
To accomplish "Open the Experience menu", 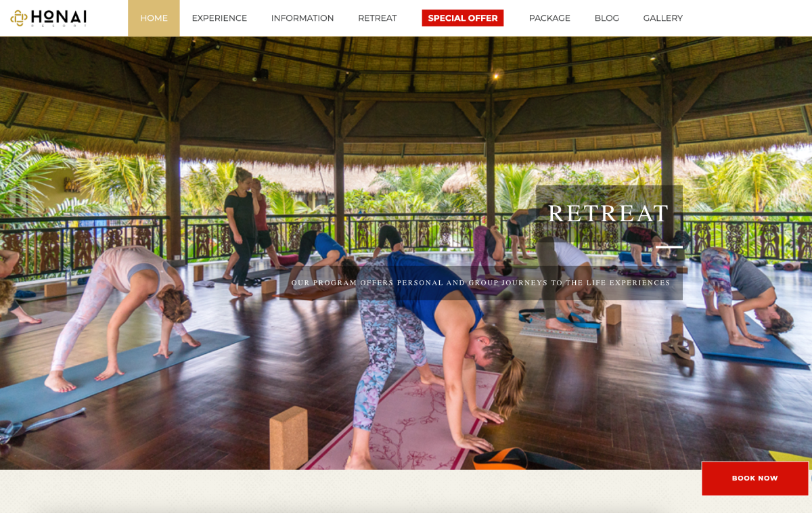I will point(219,18).
